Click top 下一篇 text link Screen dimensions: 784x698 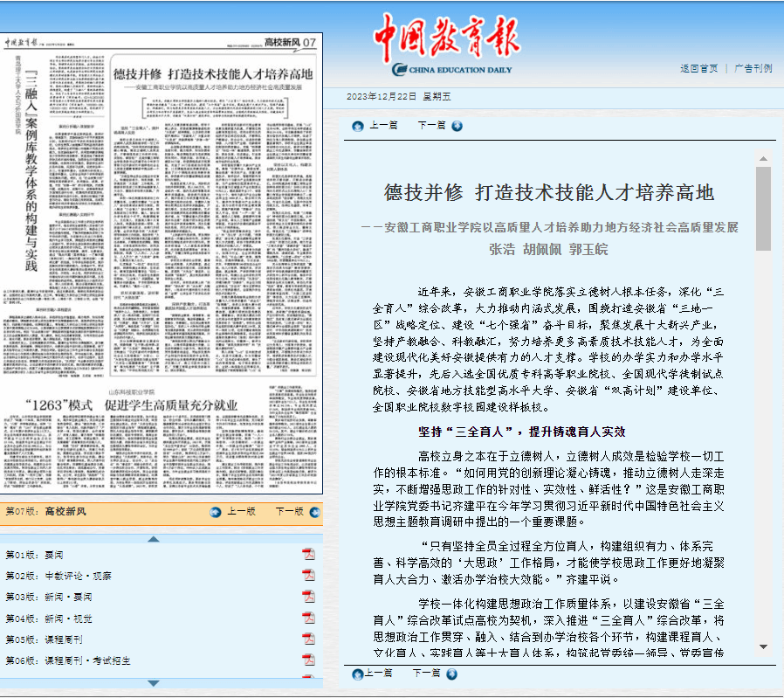tap(431, 125)
